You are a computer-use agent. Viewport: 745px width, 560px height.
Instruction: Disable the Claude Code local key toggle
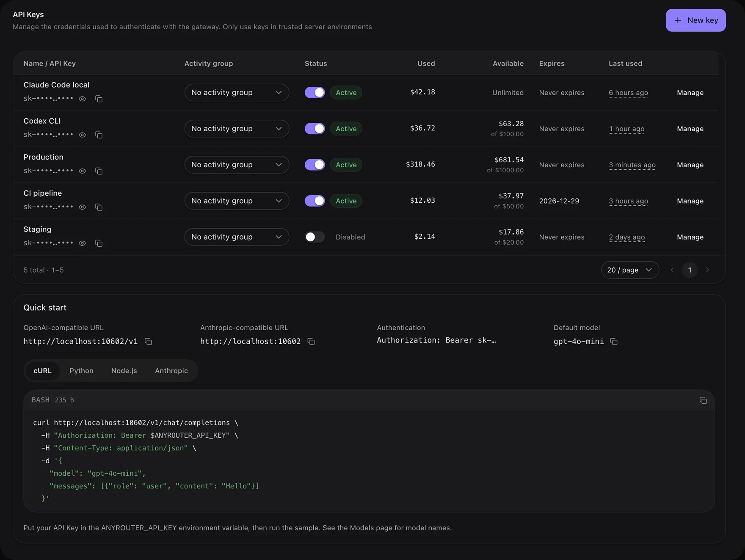(315, 92)
